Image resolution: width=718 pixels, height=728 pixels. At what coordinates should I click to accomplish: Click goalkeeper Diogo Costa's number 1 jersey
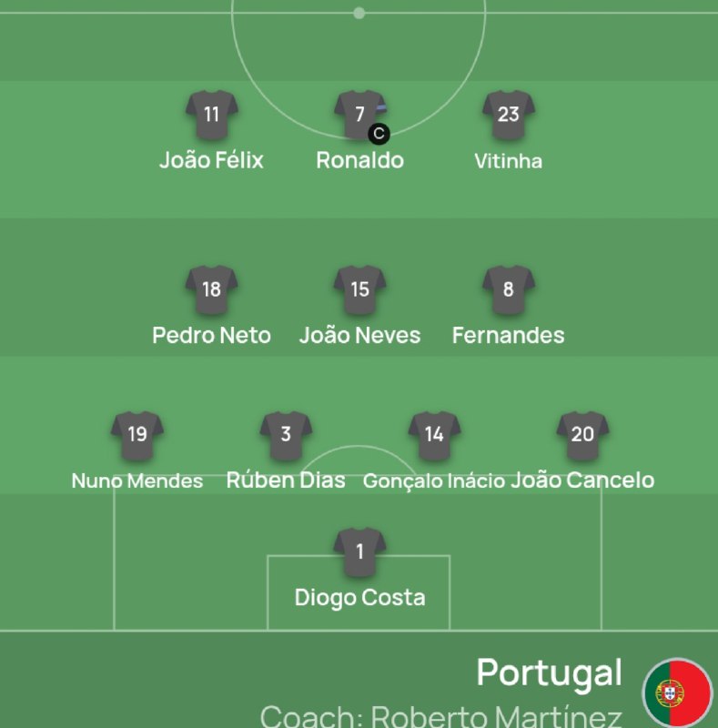[360, 552]
